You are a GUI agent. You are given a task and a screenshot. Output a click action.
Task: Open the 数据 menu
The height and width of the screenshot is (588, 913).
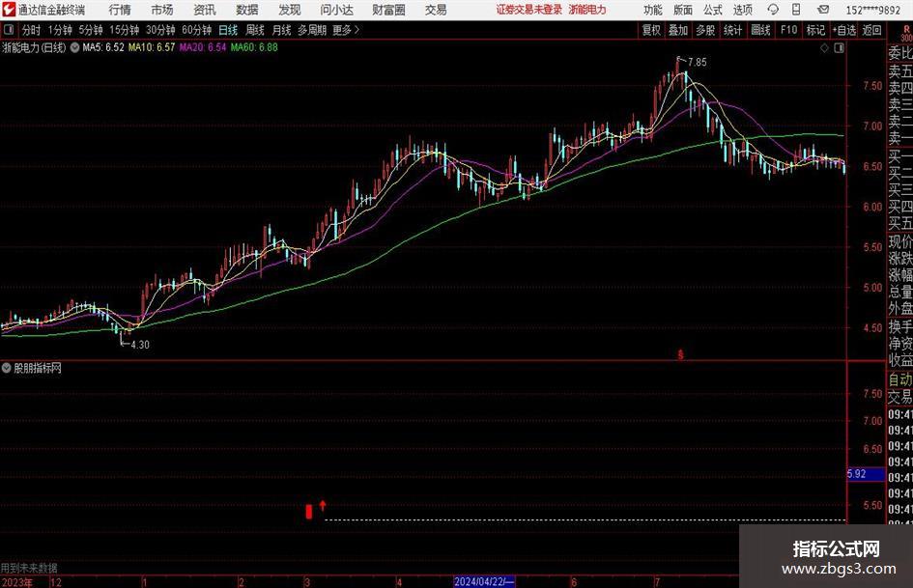pos(247,10)
